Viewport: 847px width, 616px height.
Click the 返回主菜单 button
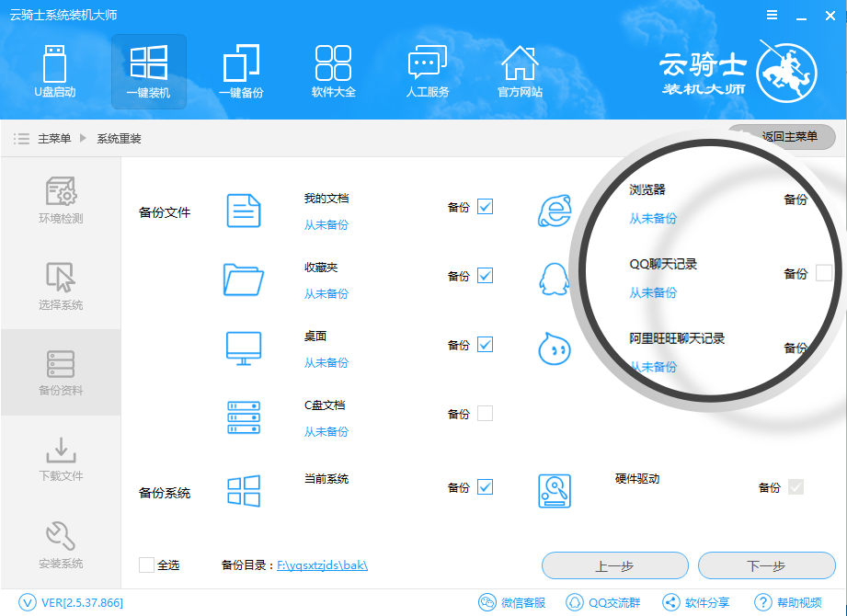(788, 137)
